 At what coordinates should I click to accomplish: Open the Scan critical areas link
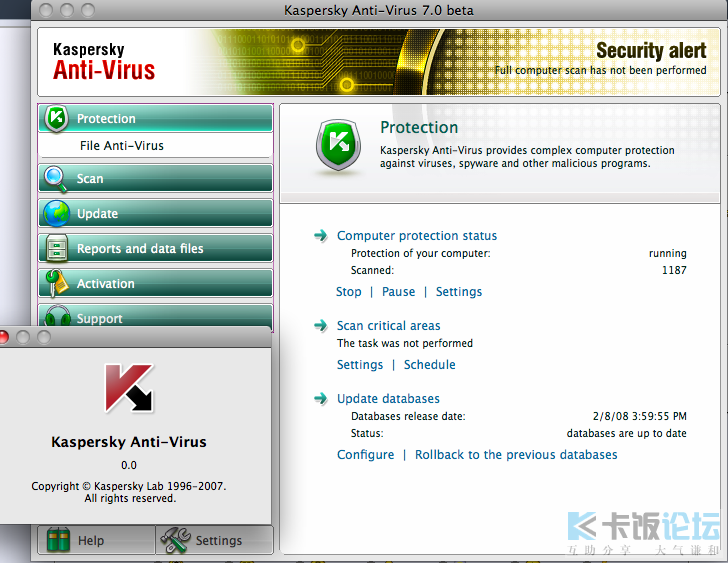tap(389, 326)
